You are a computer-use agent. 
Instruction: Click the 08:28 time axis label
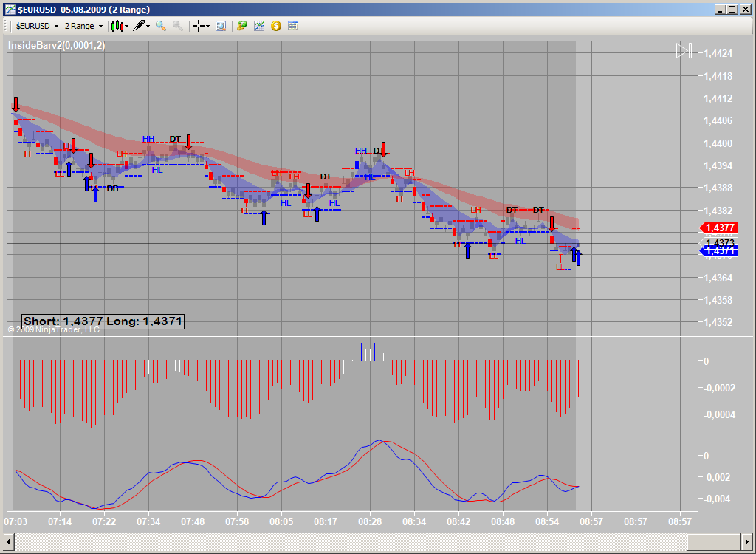[370, 521]
